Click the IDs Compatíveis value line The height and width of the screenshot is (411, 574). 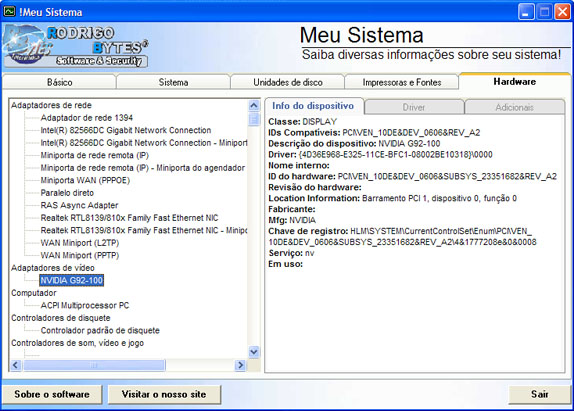click(374, 132)
